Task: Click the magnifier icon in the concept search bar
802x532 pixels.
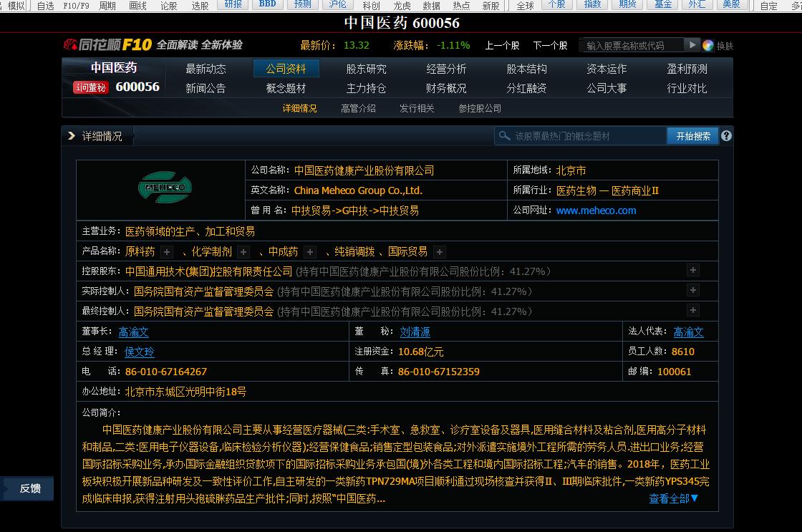Action: pos(505,135)
